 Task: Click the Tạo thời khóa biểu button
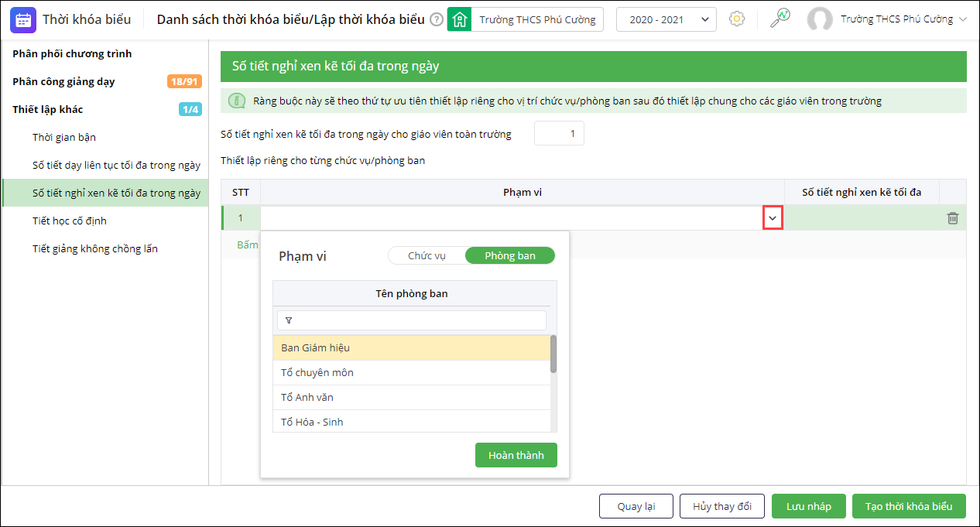909,506
